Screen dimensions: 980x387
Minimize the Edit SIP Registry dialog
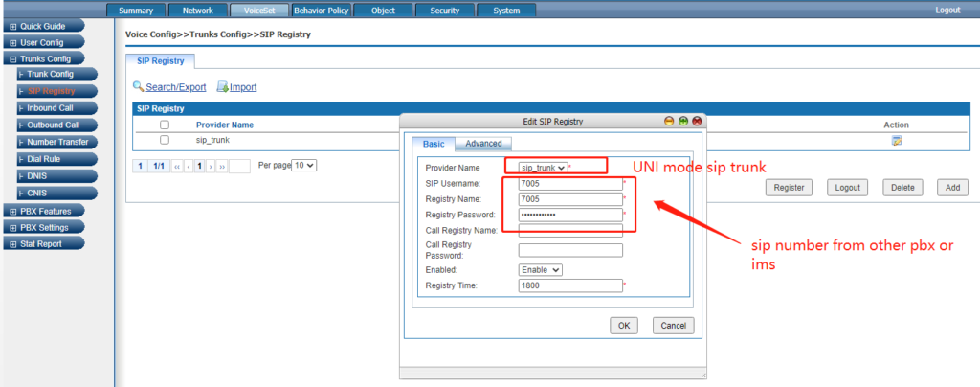pyautogui.click(x=669, y=122)
